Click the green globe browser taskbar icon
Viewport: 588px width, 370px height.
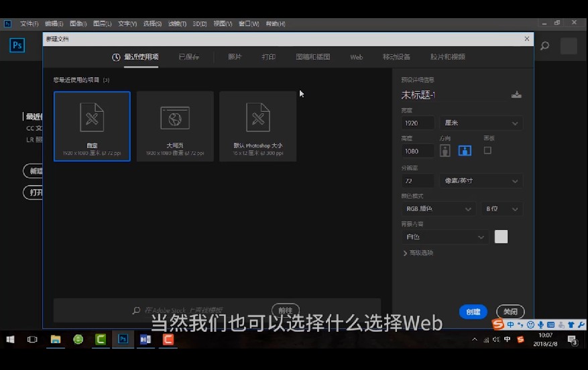78,339
